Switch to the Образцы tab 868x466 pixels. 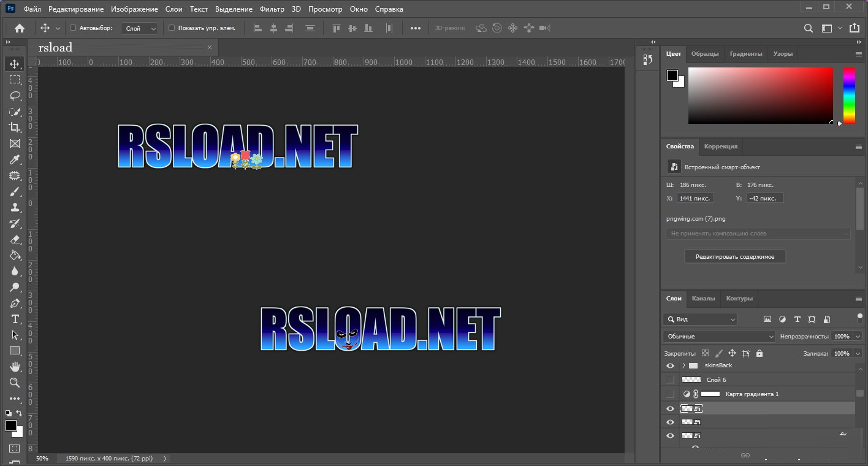coord(705,54)
